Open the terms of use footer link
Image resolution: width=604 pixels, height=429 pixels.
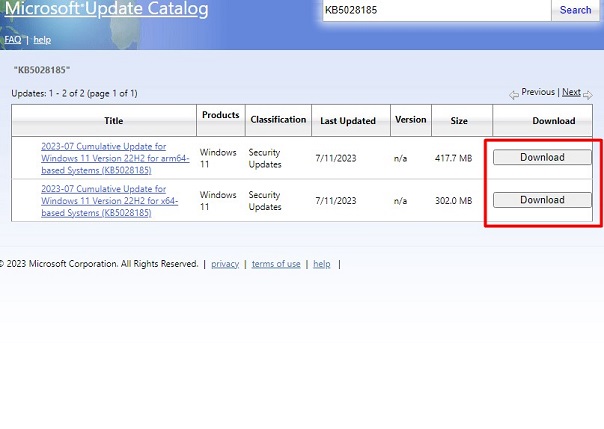(x=276, y=264)
